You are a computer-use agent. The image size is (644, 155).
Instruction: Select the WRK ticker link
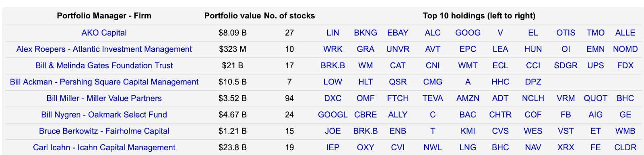tap(332, 49)
